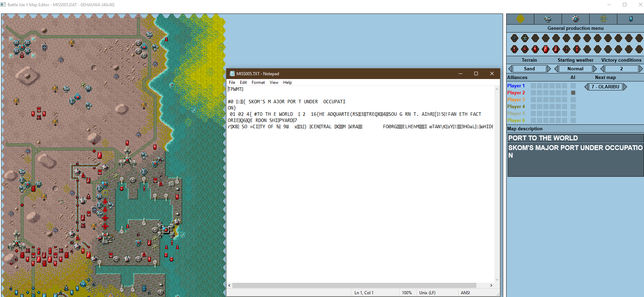Screen dimensions: 644x297
Task: Click the Player 1 label
Action: point(516,86)
